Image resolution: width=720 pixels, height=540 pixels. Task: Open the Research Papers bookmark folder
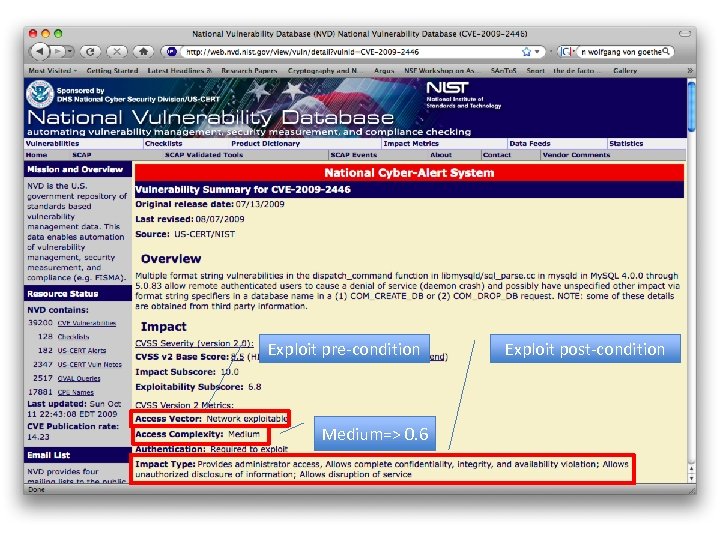tap(249, 71)
